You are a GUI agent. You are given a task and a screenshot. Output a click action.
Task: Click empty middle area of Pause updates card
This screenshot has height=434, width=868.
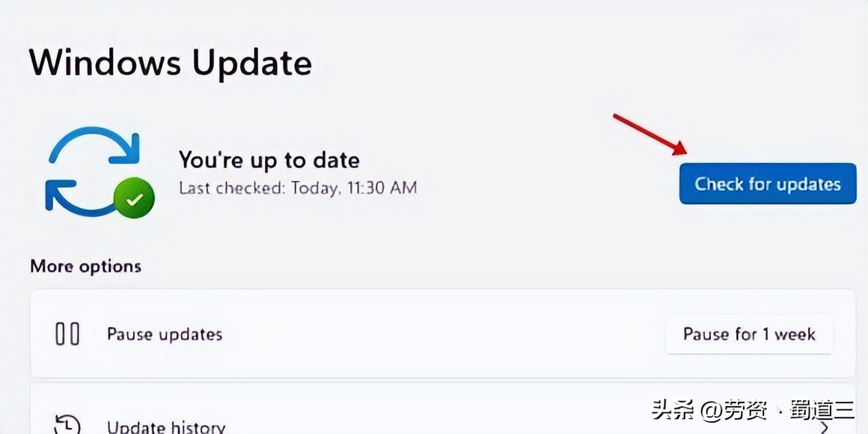[x=441, y=334]
